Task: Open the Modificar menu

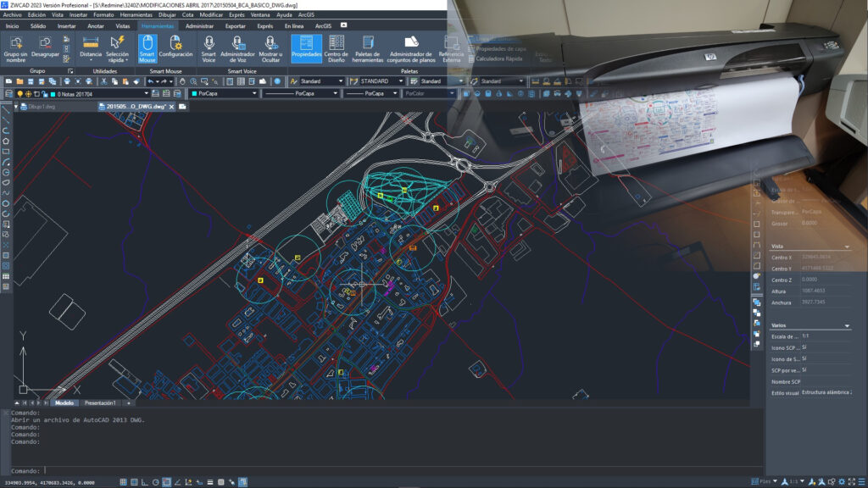Action: pos(211,15)
